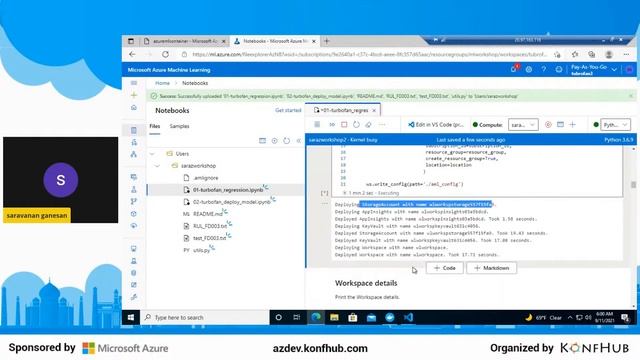The width and height of the screenshot is (640, 360).
Task: Open the Azure ML notifications bell
Action: (x=514, y=69)
